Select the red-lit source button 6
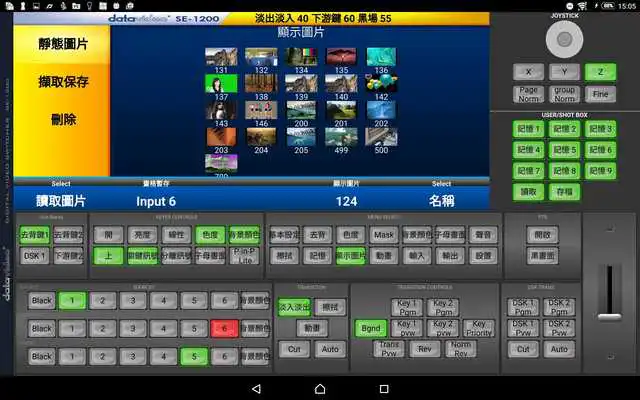This screenshot has width=640, height=400. click(224, 329)
